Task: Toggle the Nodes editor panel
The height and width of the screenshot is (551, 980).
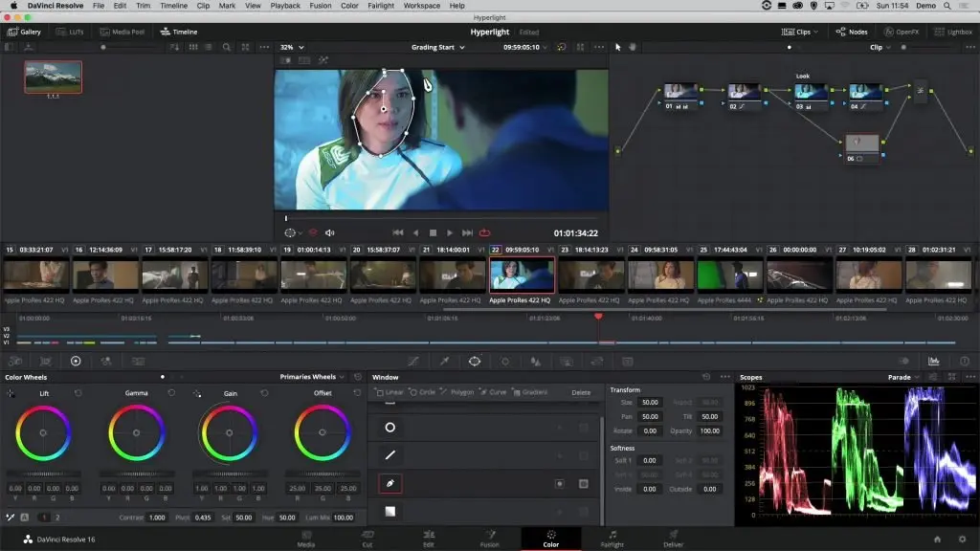Action: click(851, 32)
